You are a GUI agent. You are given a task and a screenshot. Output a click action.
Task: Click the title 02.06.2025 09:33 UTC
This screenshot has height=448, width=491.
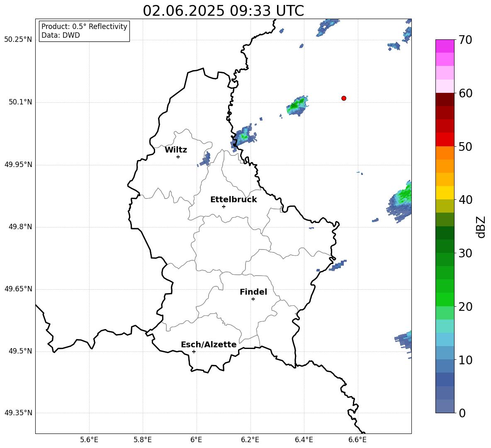(223, 11)
